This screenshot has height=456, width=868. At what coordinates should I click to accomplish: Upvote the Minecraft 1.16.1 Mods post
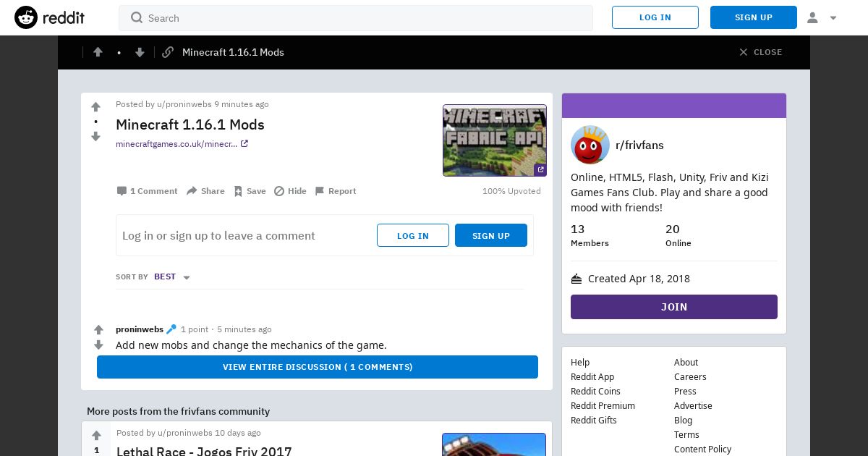point(95,107)
